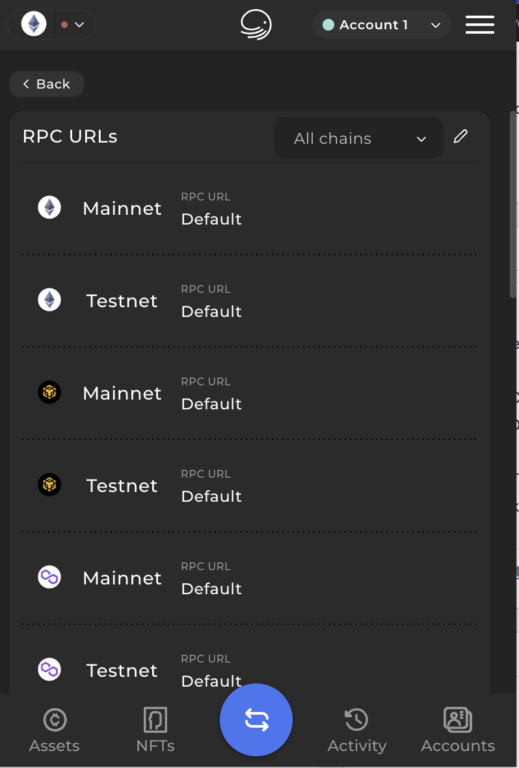Viewport: 519px width, 768px height.
Task: Open the hamburger menu icon
Action: [x=480, y=24]
